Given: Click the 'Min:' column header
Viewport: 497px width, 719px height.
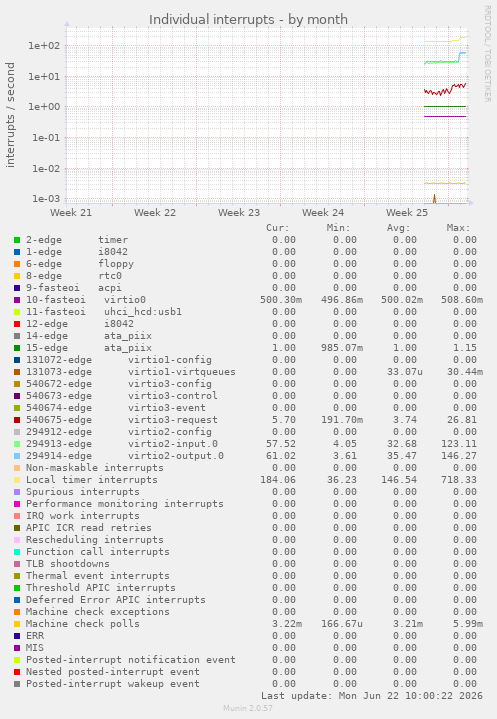Looking at the screenshot, I should click(x=338, y=228).
